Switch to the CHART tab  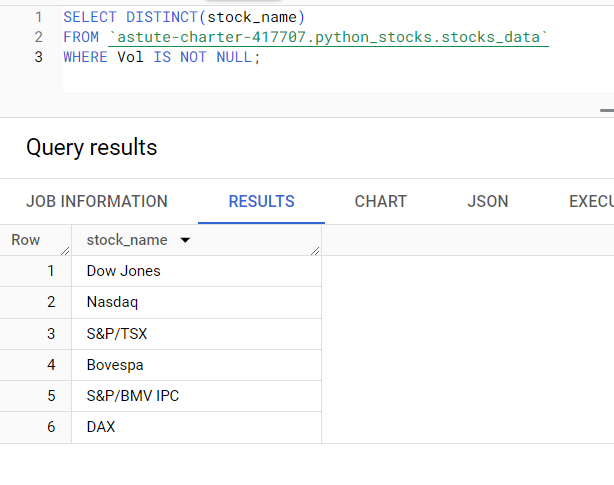[381, 202]
